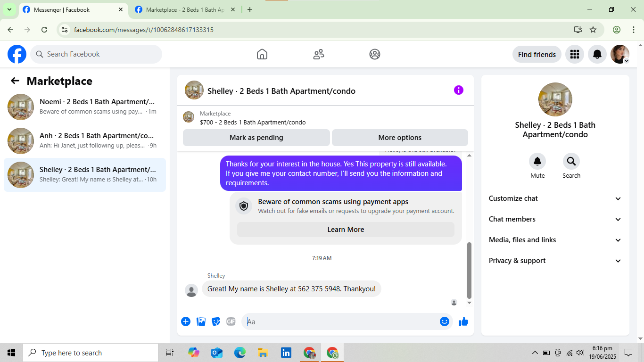The width and height of the screenshot is (644, 362).
Task: Expand Media, files and links section
Action: (x=555, y=240)
